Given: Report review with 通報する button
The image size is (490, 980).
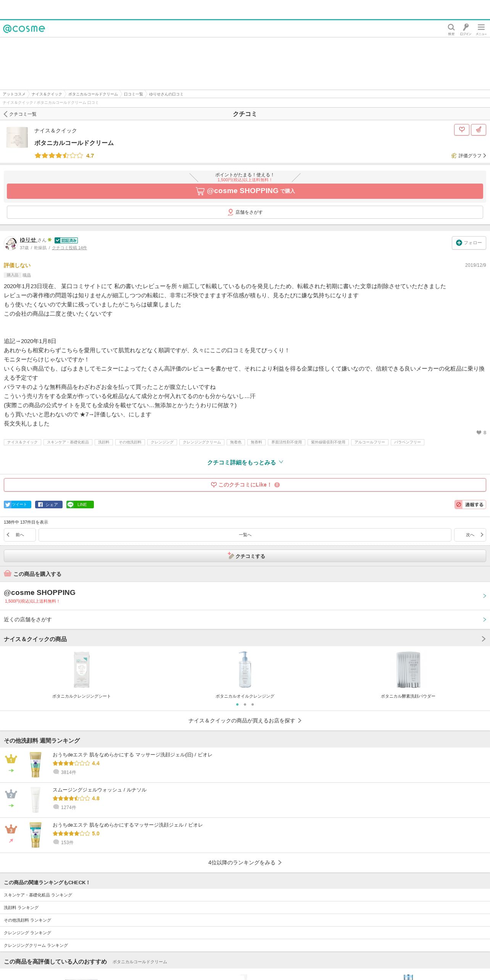Looking at the screenshot, I should [470, 505].
